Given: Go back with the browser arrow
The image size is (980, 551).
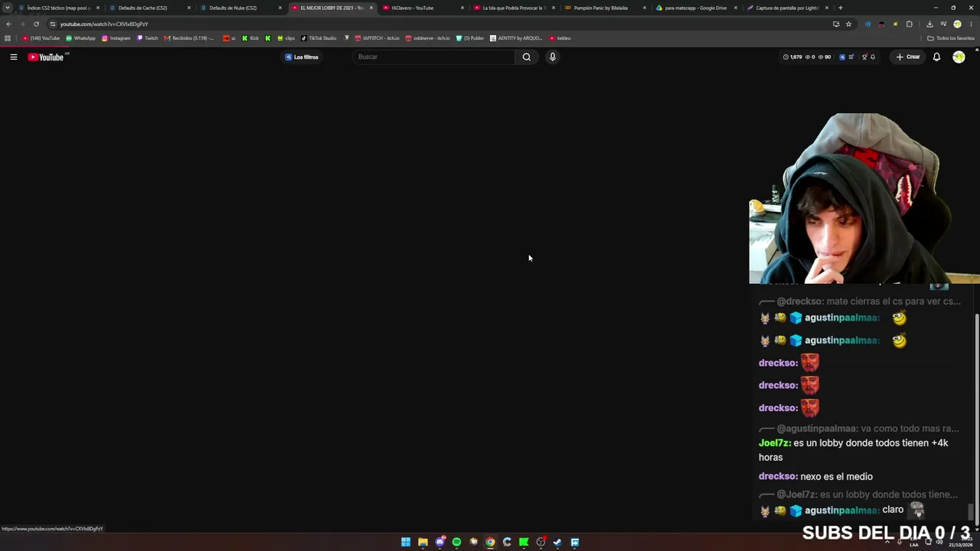Looking at the screenshot, I should click(x=8, y=24).
